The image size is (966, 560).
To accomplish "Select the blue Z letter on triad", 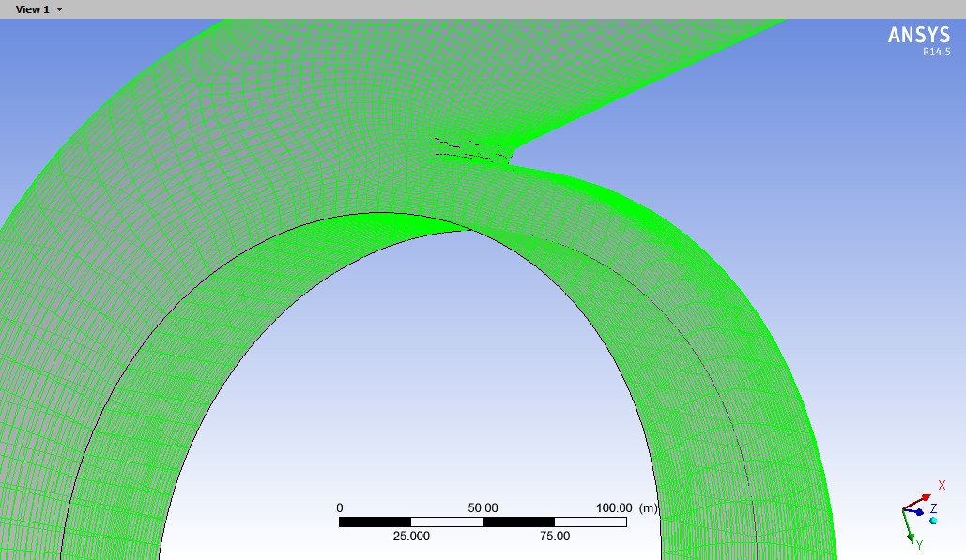I will tap(933, 508).
